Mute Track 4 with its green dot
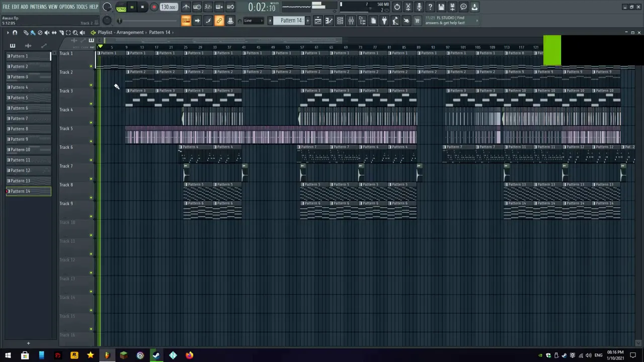The height and width of the screenshot is (362, 644). coord(91,123)
